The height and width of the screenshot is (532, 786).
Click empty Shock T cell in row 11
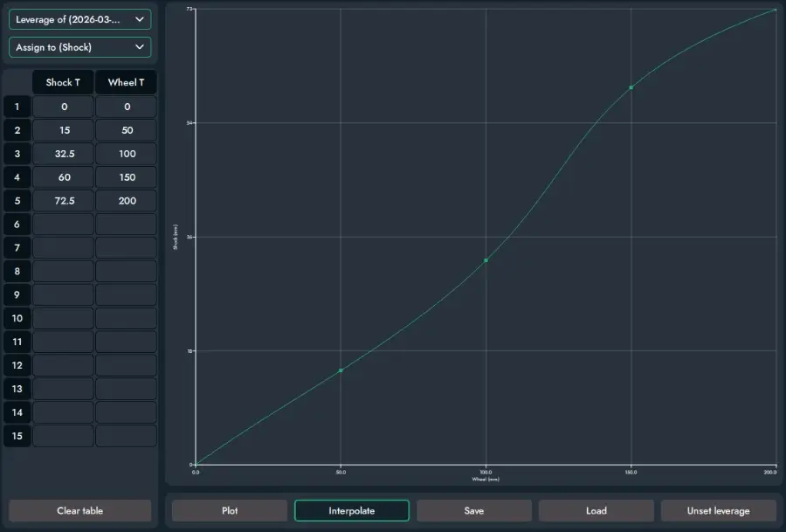click(63, 342)
